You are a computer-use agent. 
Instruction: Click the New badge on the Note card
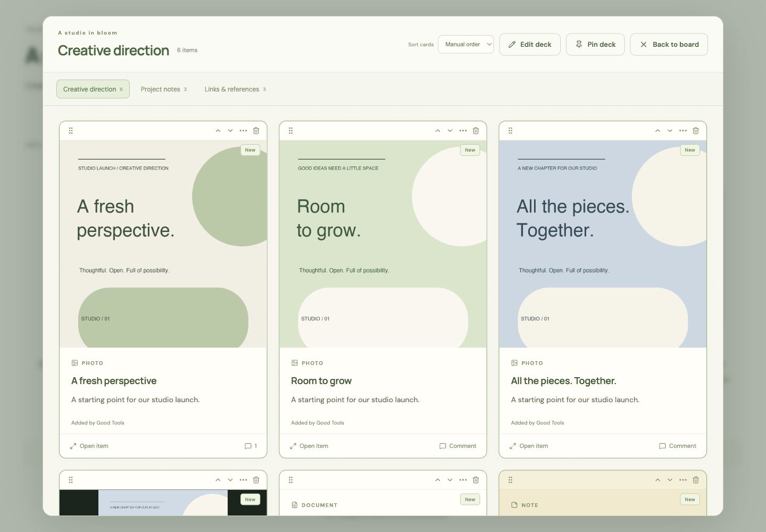tap(690, 500)
